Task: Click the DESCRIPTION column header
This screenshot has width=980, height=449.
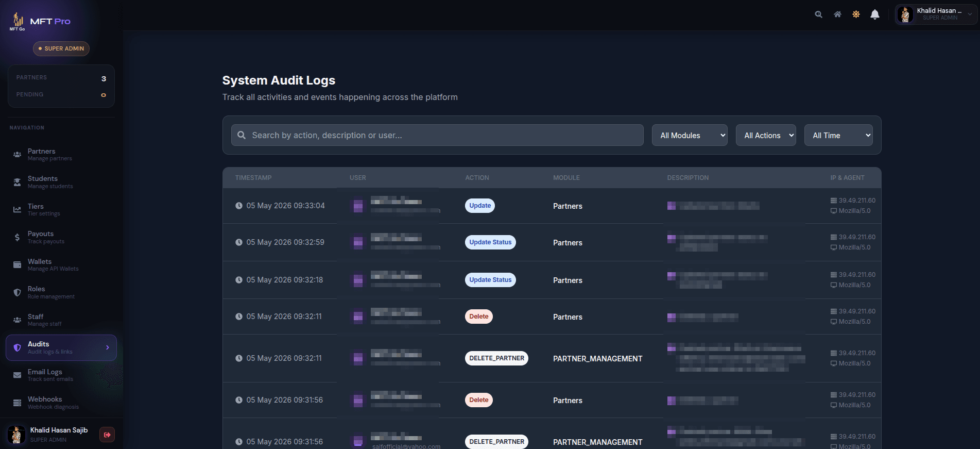Action: [688, 178]
